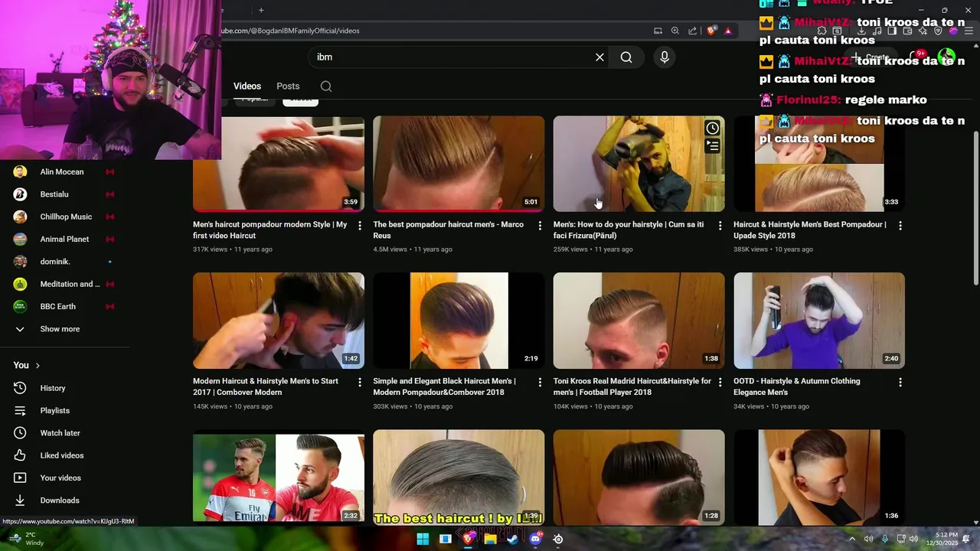Switch to the Videos tab

247,86
